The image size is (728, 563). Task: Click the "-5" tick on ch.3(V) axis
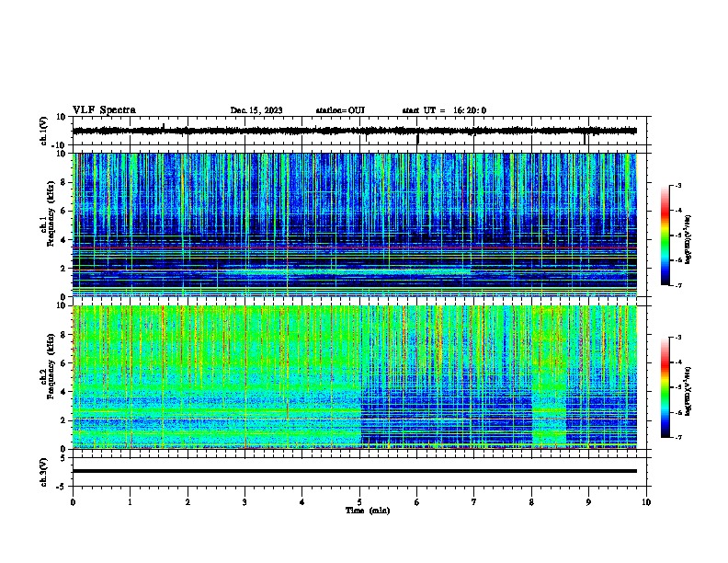point(62,487)
